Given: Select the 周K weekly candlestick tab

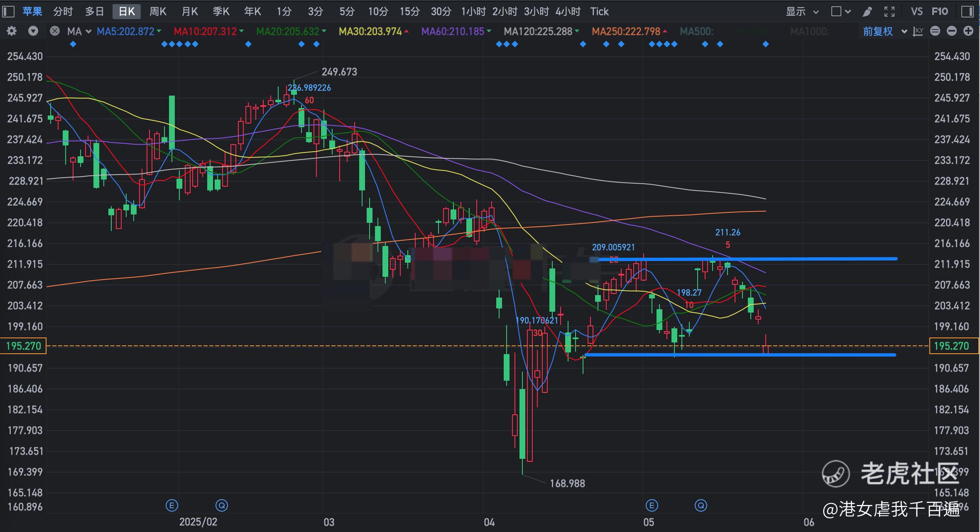Looking at the screenshot, I should click(x=158, y=12).
